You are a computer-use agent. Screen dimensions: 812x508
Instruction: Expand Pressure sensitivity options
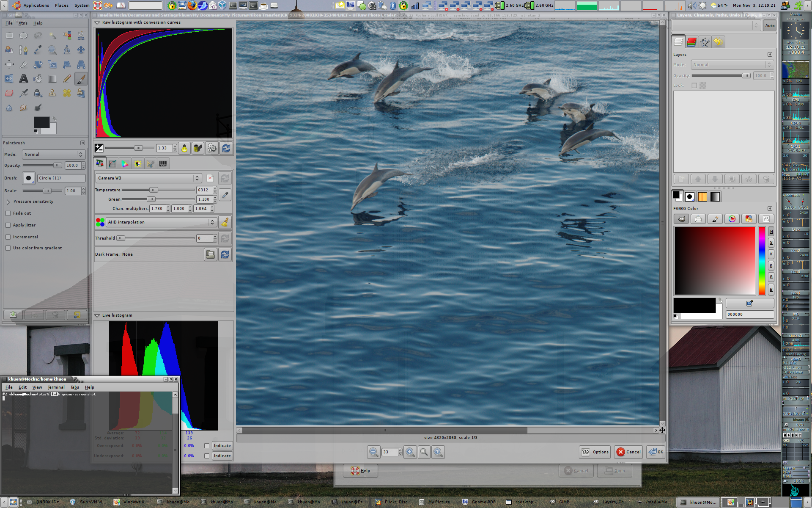(8, 202)
